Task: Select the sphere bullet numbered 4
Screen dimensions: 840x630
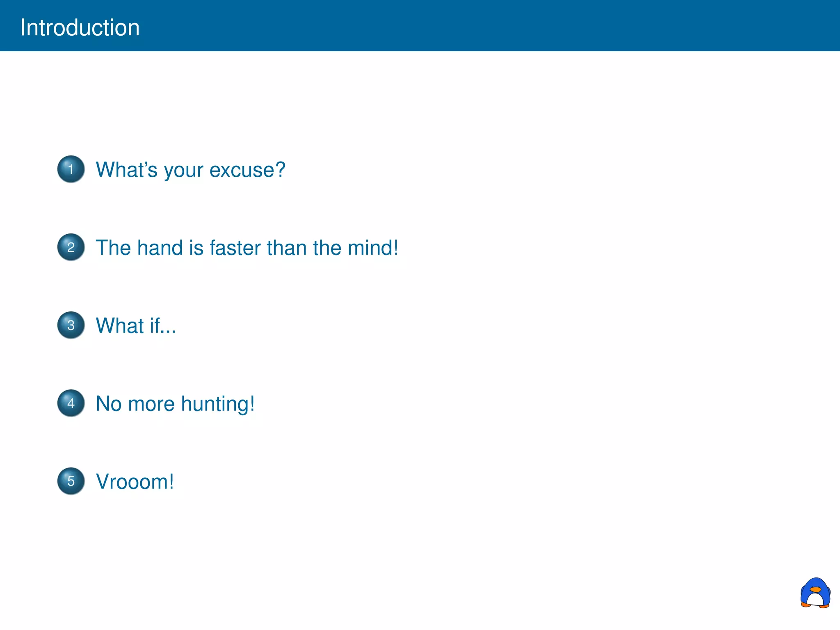Action: coord(71,403)
